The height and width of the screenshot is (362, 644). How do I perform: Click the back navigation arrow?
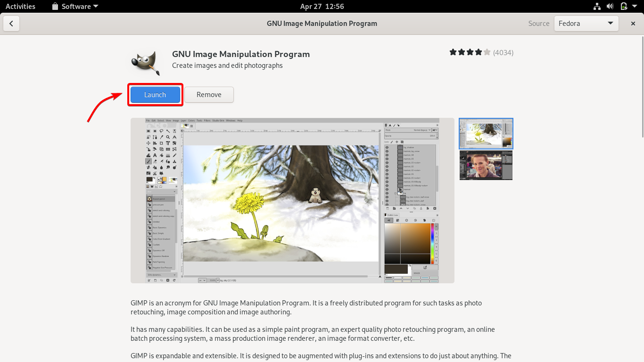(x=11, y=23)
